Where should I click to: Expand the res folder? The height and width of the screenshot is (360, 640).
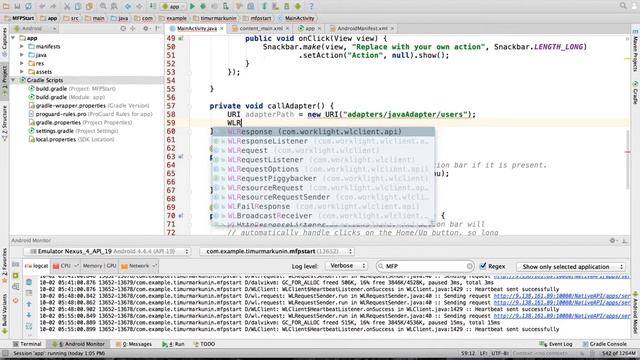[22, 63]
